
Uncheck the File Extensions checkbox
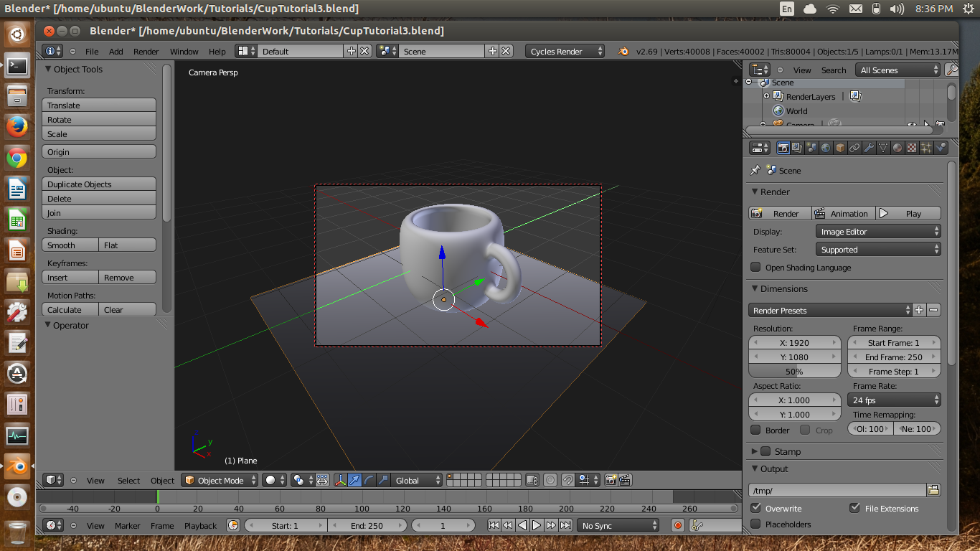point(854,508)
